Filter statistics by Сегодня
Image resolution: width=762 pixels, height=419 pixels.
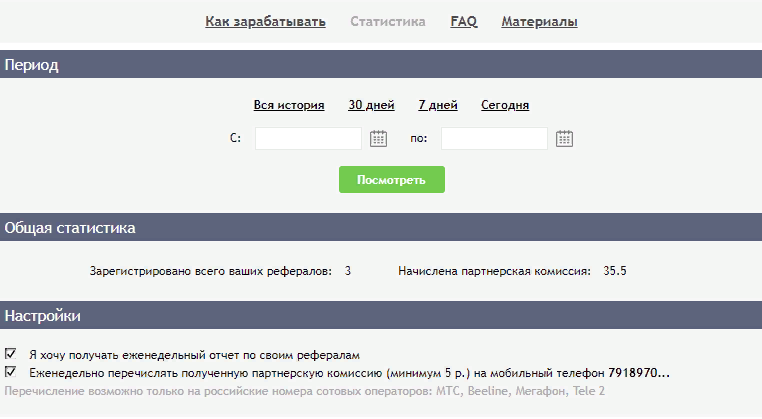(505, 105)
